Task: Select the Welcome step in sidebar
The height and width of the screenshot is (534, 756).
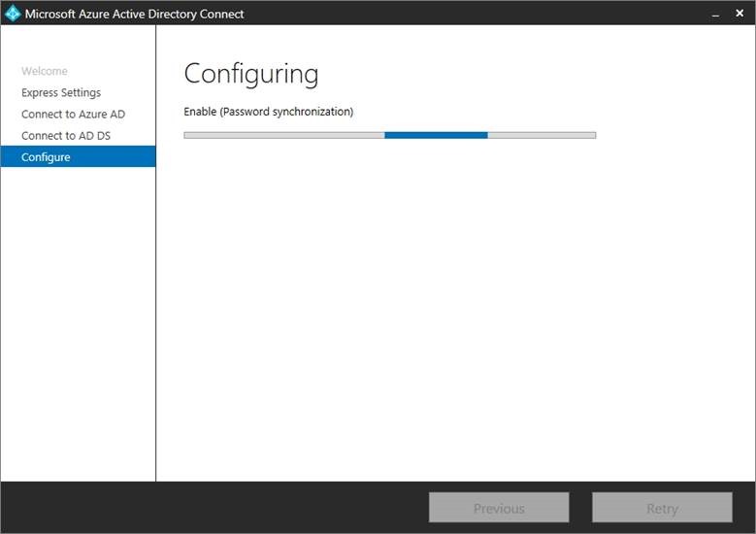Action: coord(45,71)
